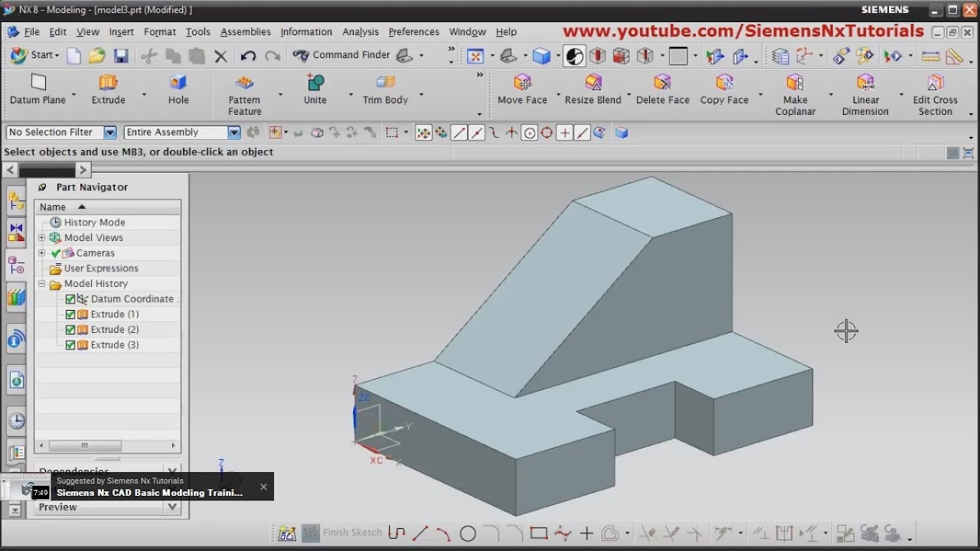Open the Command Finder
This screenshot has width=980, height=551.
(x=343, y=55)
